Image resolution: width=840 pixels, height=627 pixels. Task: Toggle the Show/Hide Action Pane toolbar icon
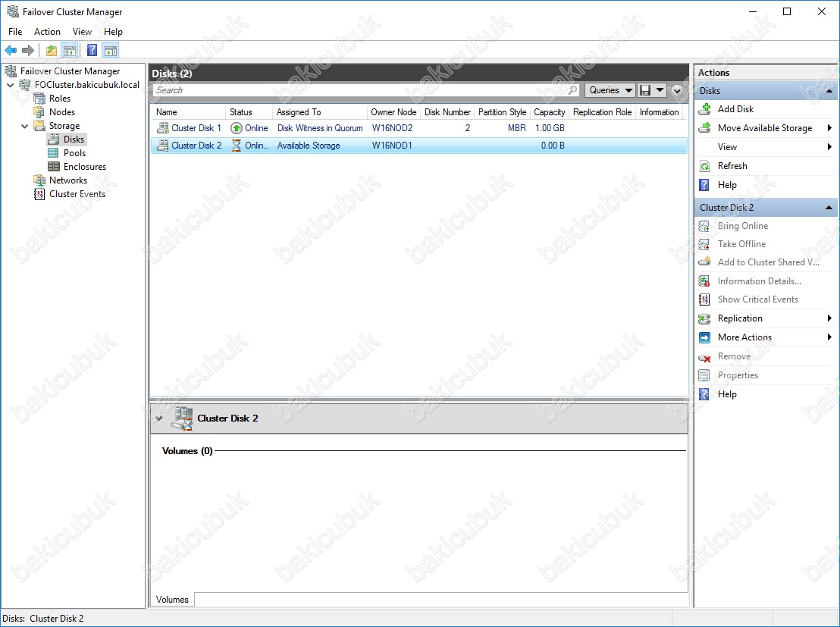[111, 50]
